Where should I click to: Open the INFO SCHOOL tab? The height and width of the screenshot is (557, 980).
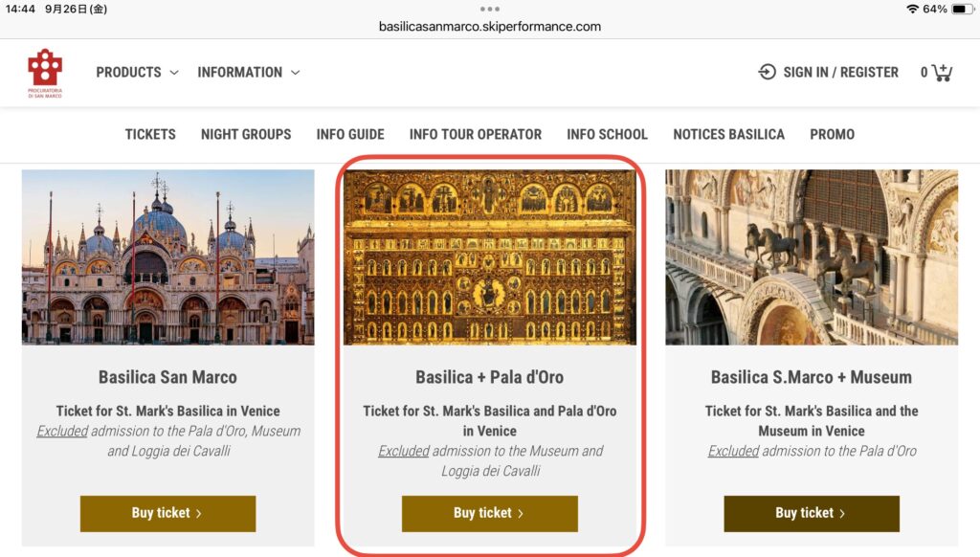(607, 134)
